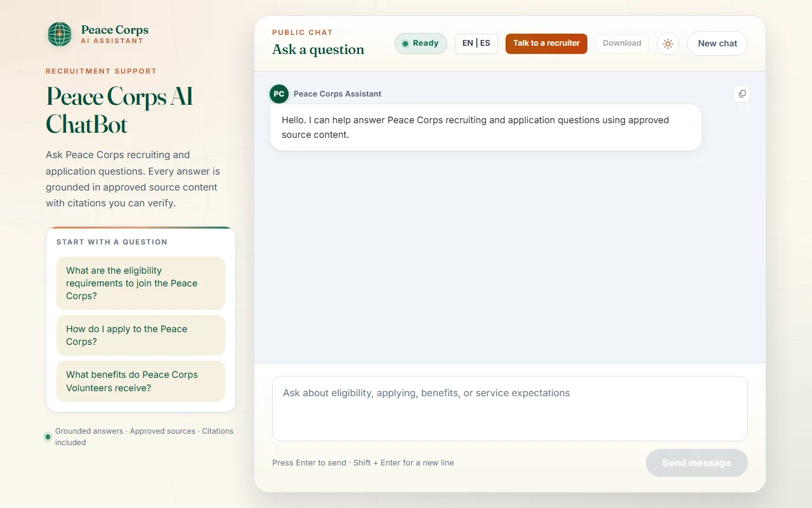Switch language with the EN | ES toggle

point(476,43)
